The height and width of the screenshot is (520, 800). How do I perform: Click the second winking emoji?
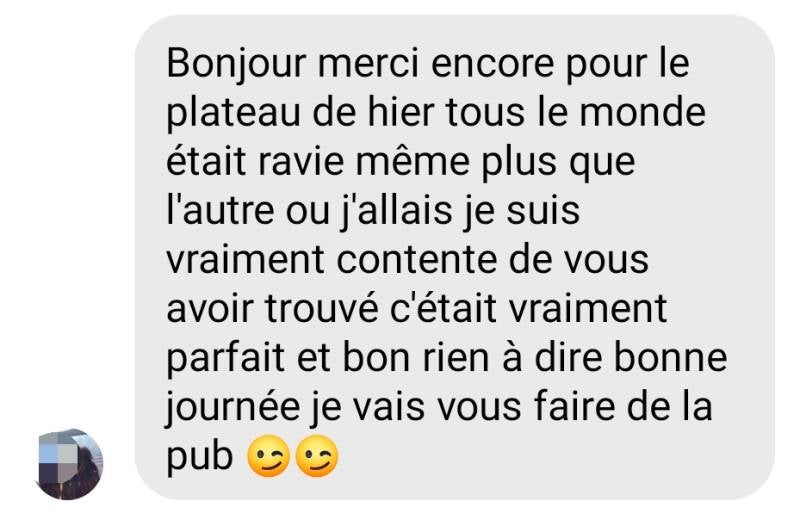tap(317, 456)
